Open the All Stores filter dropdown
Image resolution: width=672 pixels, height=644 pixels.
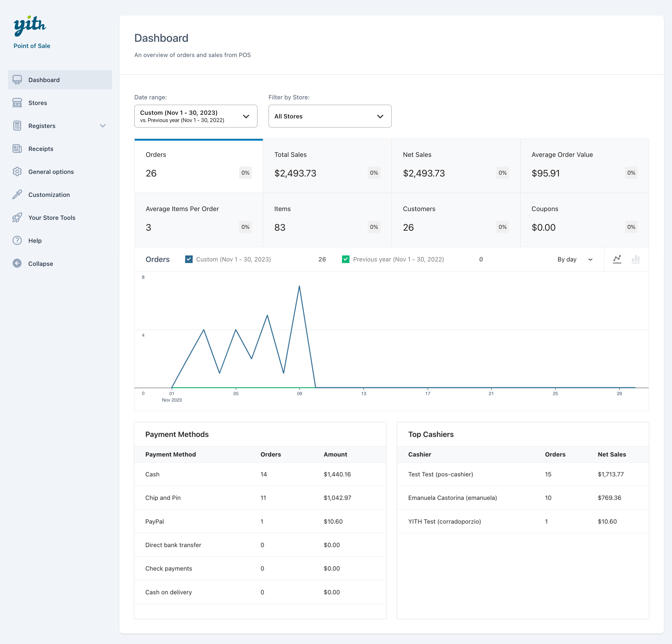(329, 116)
